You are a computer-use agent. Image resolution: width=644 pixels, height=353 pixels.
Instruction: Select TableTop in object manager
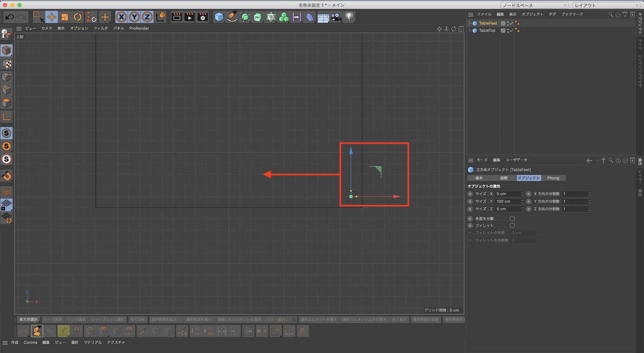pos(487,31)
